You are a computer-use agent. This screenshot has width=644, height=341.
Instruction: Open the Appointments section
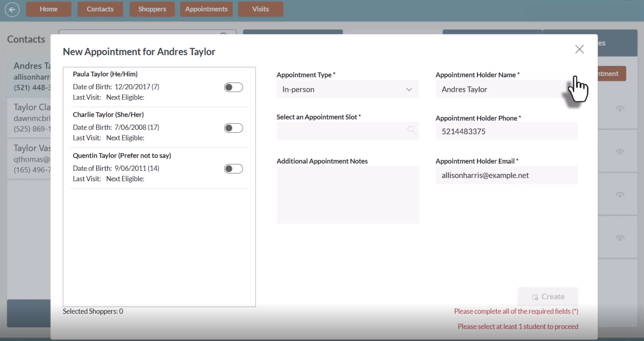206,9
